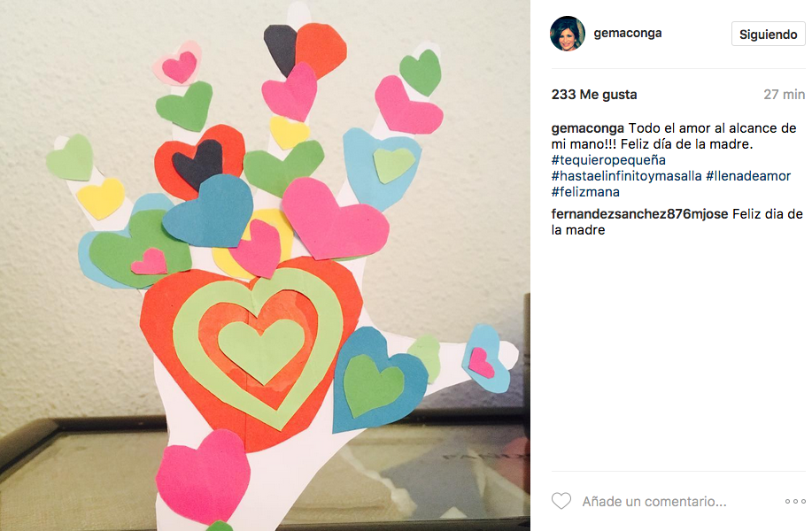Click gemaconga username in the caption

[588, 128]
